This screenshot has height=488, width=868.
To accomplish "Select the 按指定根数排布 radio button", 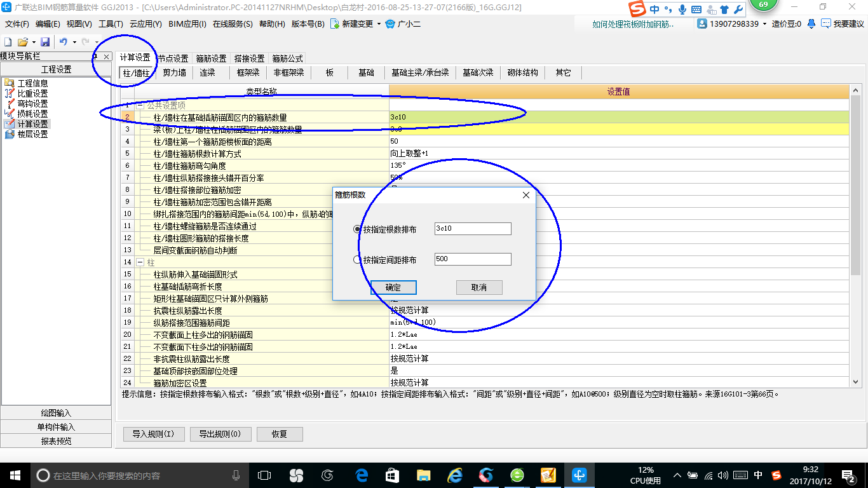I will pos(357,229).
